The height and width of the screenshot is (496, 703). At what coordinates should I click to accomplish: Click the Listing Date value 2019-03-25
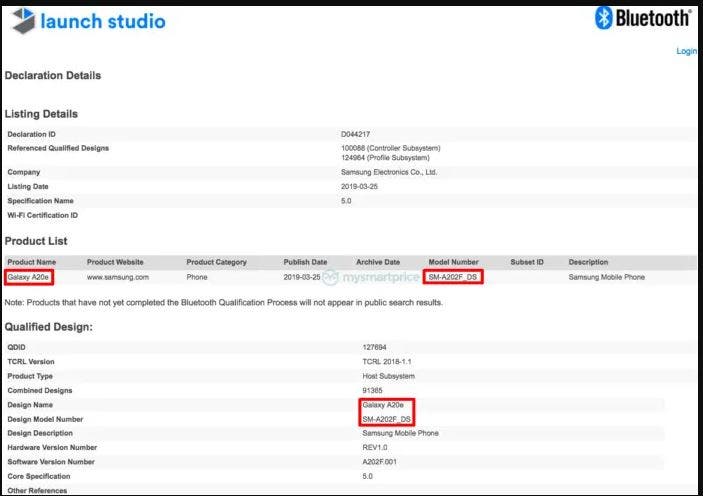pos(359,187)
